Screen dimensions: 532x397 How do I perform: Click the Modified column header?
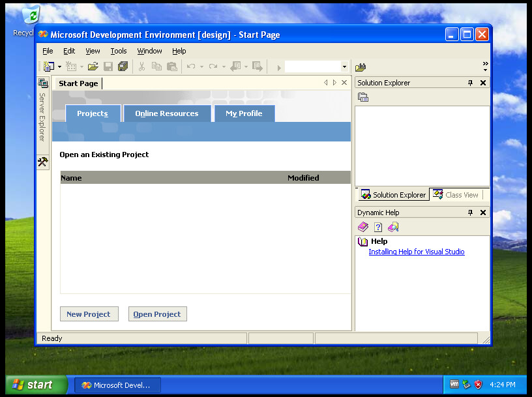tap(303, 178)
